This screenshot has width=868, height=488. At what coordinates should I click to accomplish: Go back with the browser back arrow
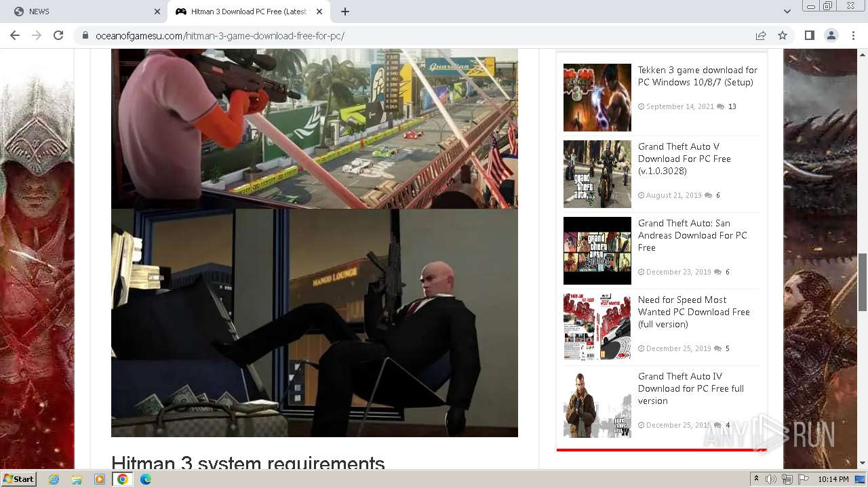(15, 35)
